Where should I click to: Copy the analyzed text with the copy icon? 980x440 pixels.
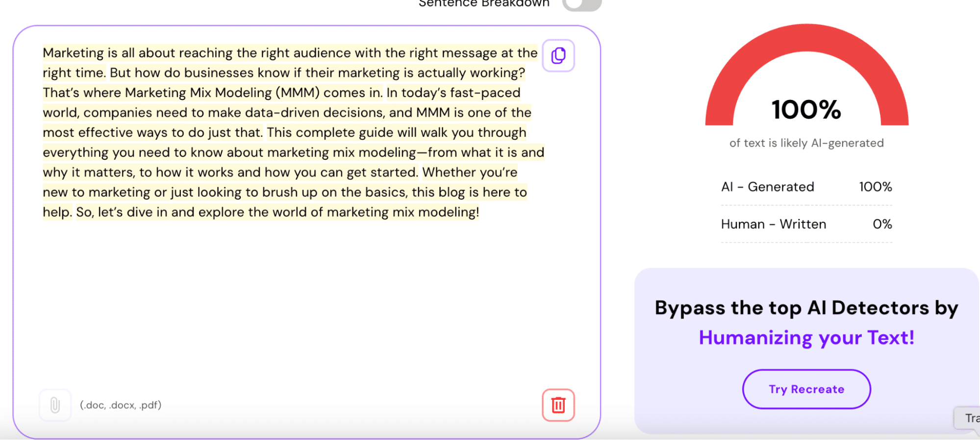click(x=558, y=55)
